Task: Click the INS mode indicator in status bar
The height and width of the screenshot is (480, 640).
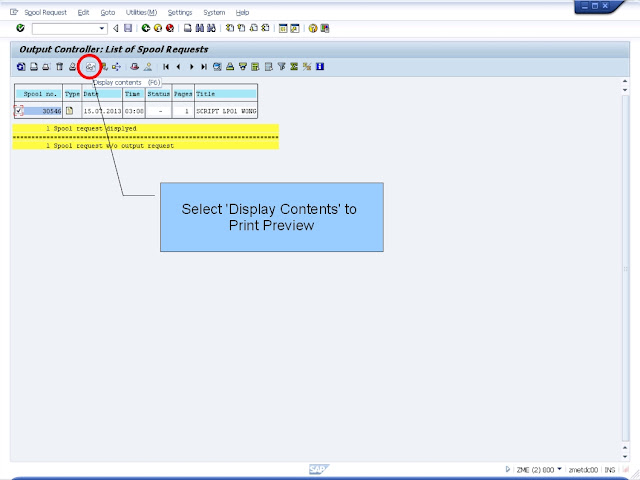Action: [x=610, y=470]
